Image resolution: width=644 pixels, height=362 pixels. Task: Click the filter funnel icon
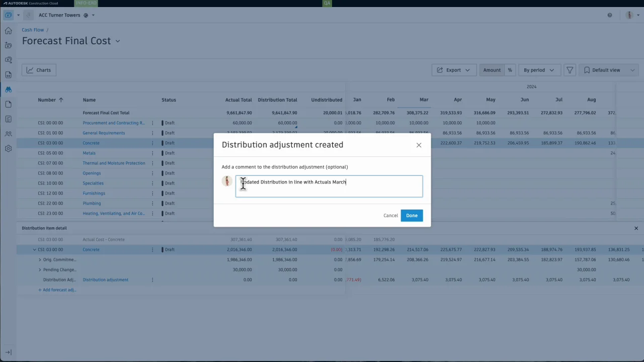(x=570, y=70)
